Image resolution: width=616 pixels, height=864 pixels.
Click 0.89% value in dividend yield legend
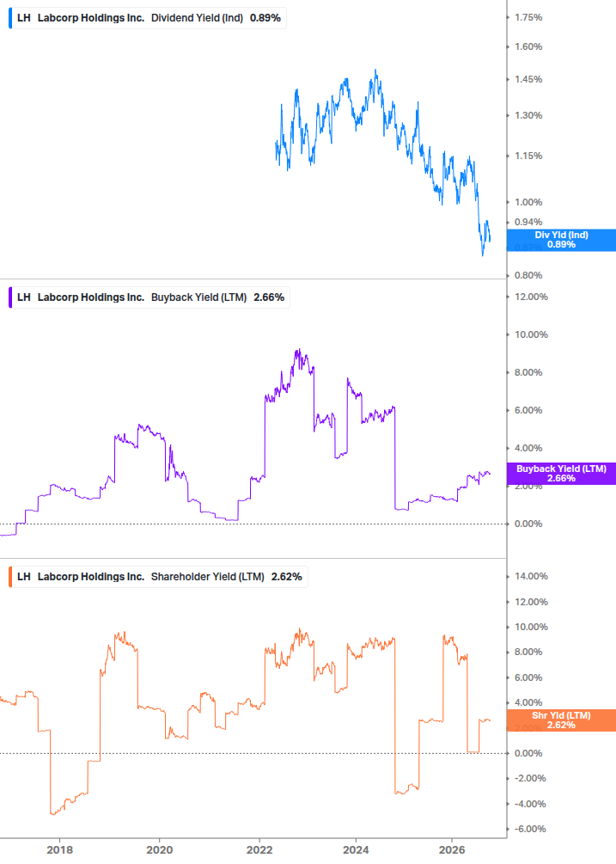pos(265,18)
